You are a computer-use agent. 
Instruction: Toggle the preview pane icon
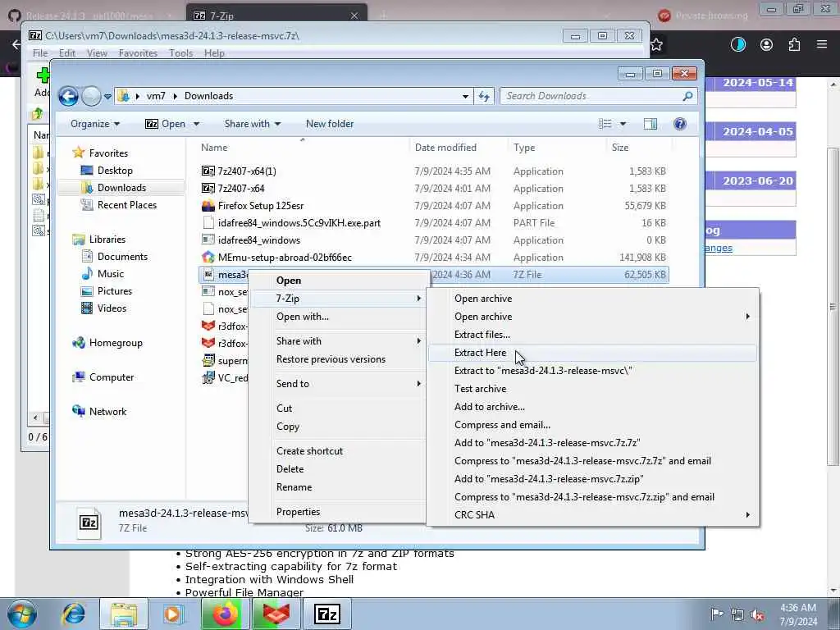click(651, 125)
